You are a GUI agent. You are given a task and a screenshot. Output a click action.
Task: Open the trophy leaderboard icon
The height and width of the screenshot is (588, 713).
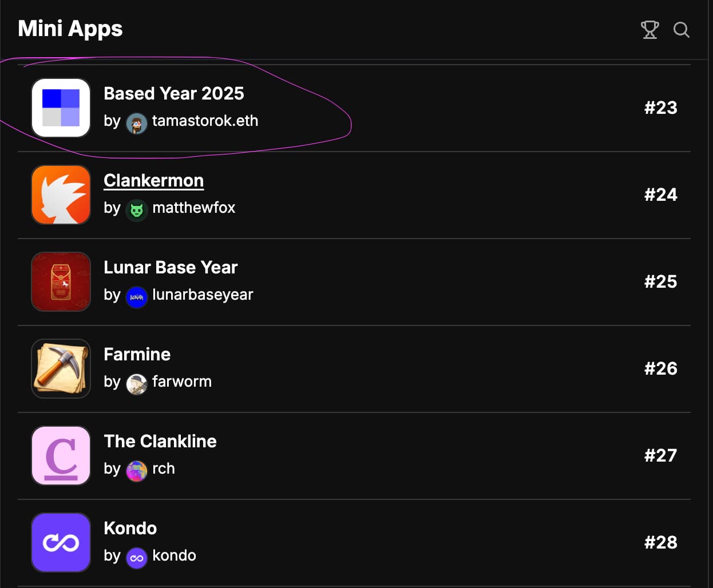[x=649, y=30]
